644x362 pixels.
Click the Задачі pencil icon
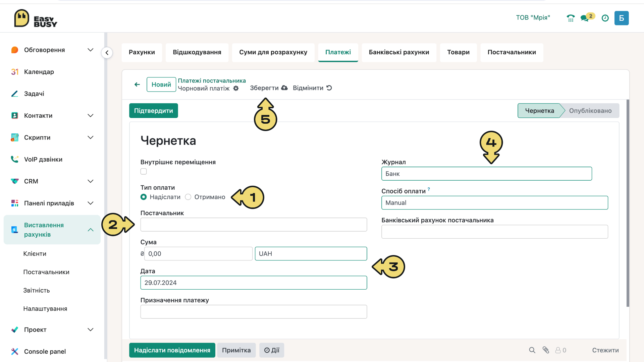[x=14, y=94]
